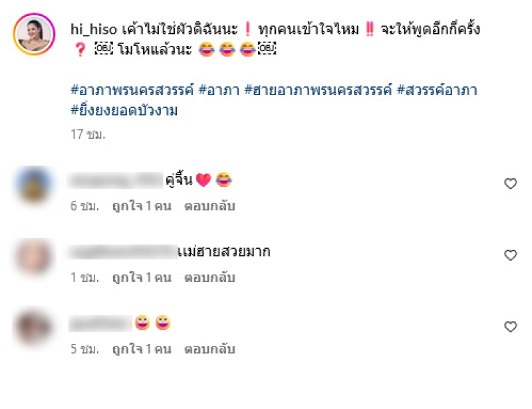Screen dimensions: 532x409
Task: Open hi_hiso profile picture story ring
Action: (x=34, y=34)
